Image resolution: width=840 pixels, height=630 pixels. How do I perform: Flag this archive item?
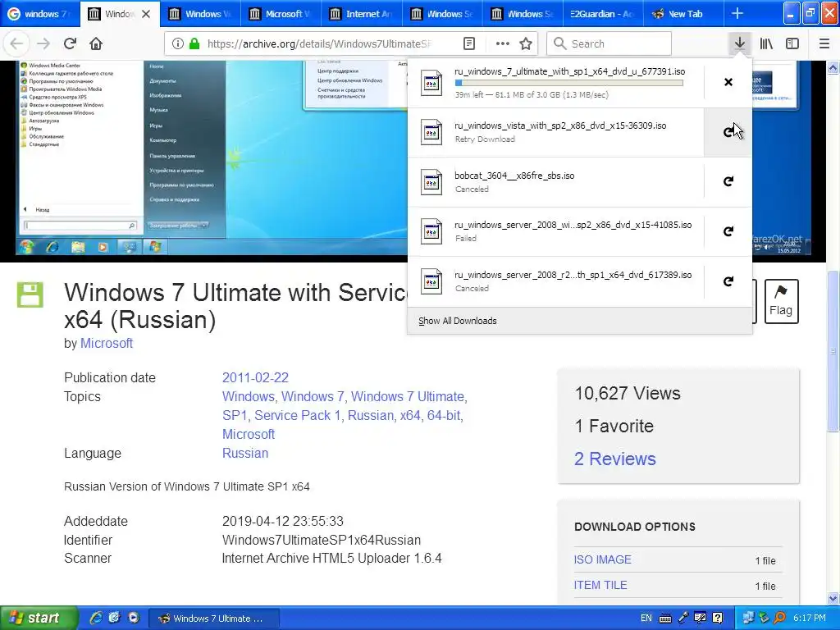tap(781, 301)
